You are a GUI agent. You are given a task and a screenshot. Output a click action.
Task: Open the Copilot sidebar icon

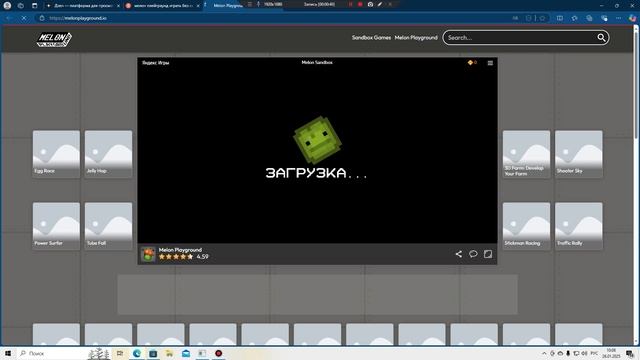632,18
